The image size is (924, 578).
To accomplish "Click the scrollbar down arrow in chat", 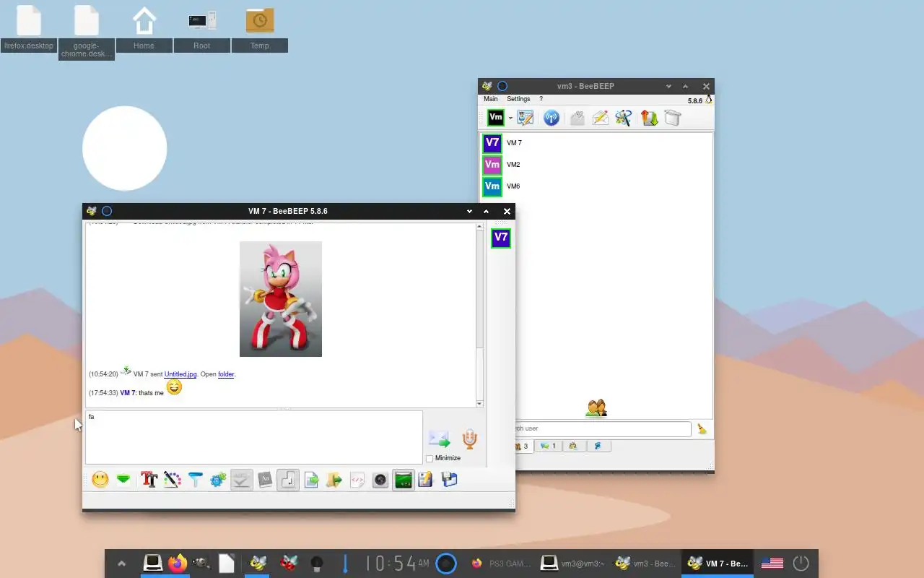I will (x=480, y=404).
